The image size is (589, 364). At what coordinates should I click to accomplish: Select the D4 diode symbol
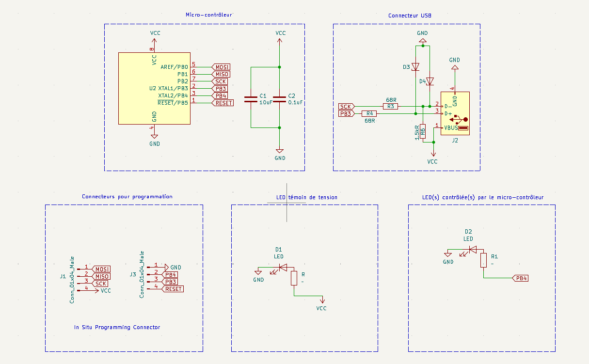[x=430, y=81]
